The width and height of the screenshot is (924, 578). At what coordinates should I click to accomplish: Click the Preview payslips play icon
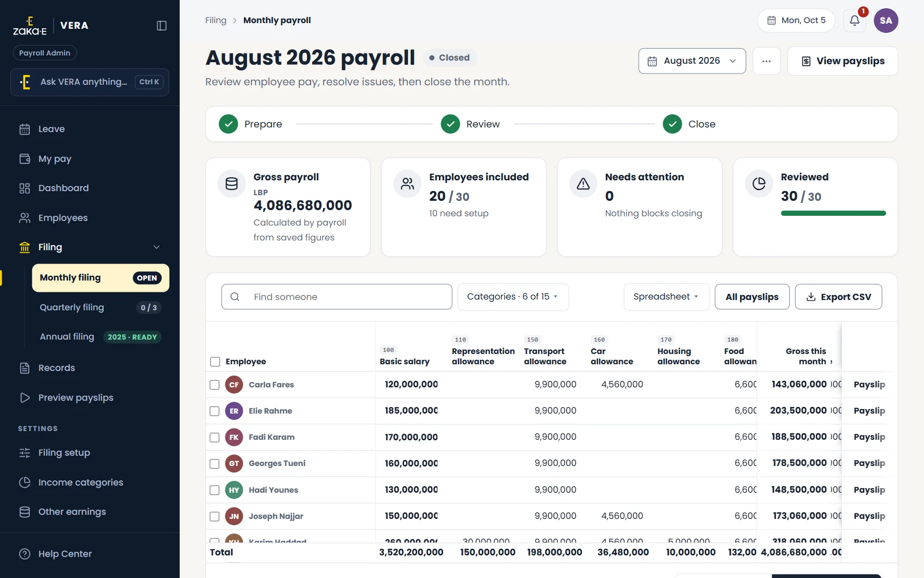(25, 398)
